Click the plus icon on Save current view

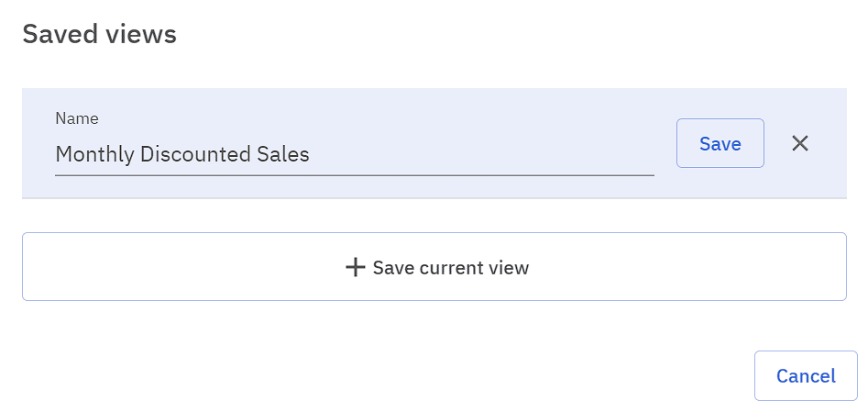pos(355,267)
